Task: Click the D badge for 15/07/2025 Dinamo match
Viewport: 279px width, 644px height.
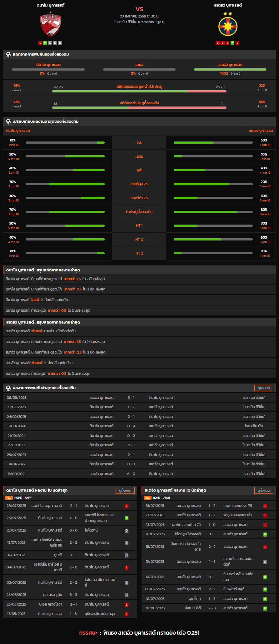Action: coord(127,542)
